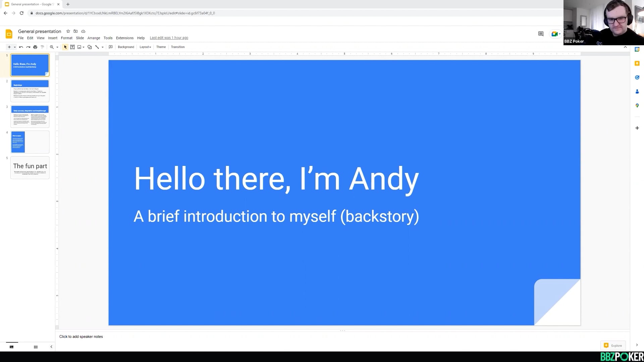Open new slide layout dropdown arrow
This screenshot has height=362, width=644.
coord(15,47)
